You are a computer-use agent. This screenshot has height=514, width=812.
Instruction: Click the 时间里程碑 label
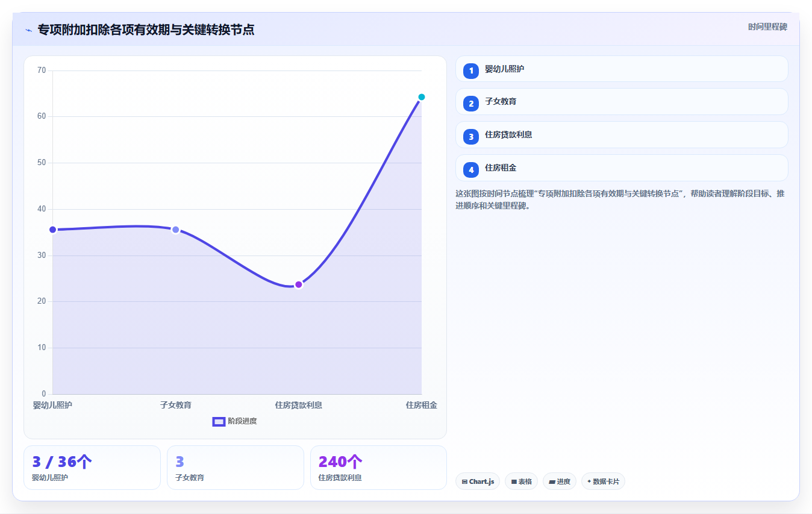click(x=767, y=27)
